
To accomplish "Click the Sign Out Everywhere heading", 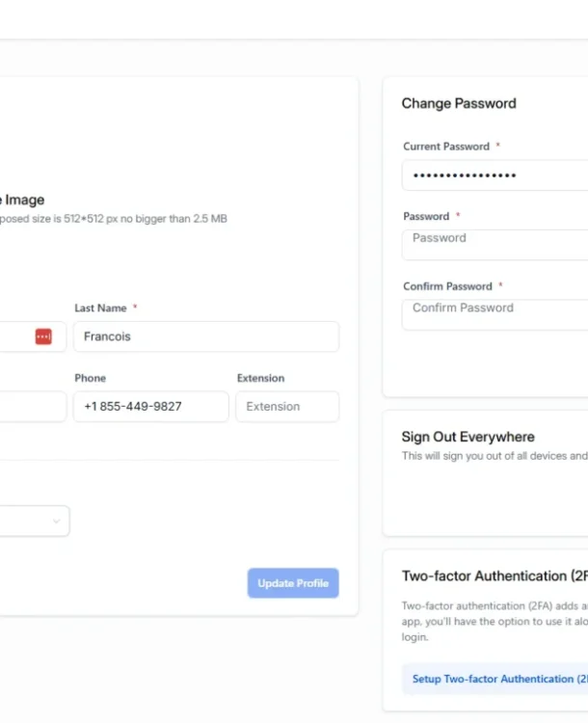I will [468, 437].
